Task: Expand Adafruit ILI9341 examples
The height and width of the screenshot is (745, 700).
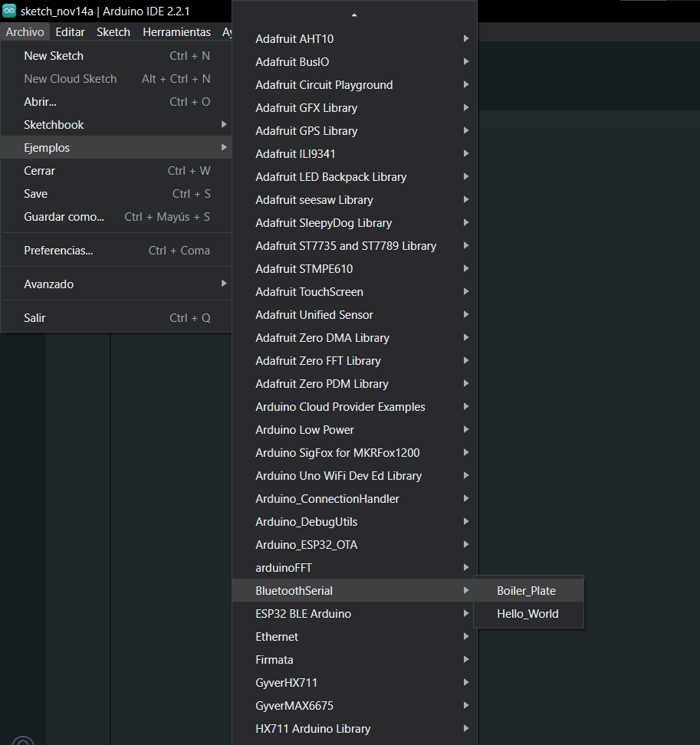Action: (x=354, y=154)
